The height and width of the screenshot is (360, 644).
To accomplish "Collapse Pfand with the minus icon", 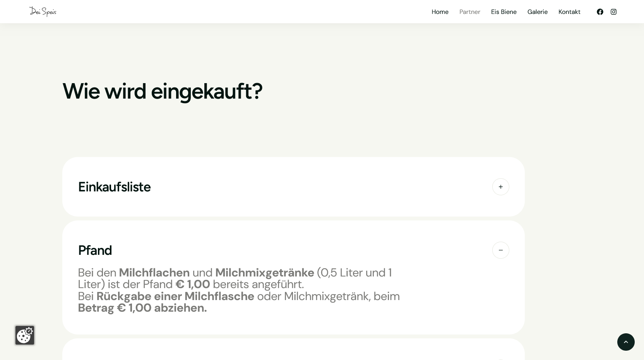I will [x=500, y=250].
